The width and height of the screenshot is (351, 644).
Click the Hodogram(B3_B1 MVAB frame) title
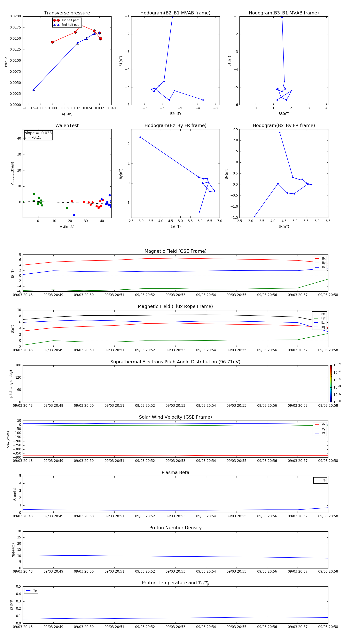pos(284,13)
